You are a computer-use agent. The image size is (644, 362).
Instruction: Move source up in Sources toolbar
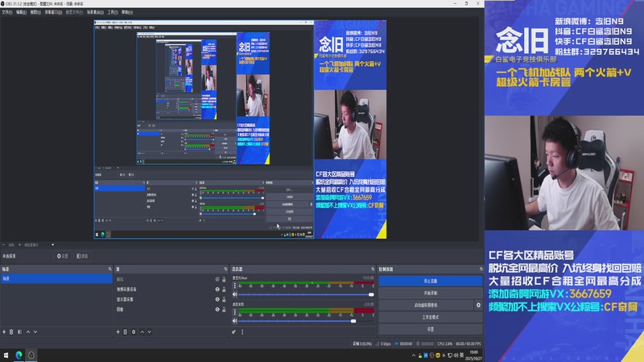point(142,331)
